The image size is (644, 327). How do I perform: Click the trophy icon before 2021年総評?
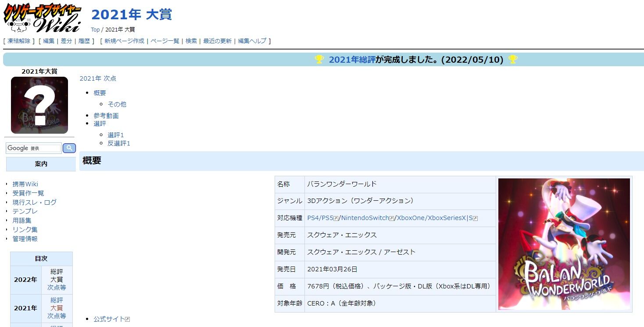coord(319,59)
